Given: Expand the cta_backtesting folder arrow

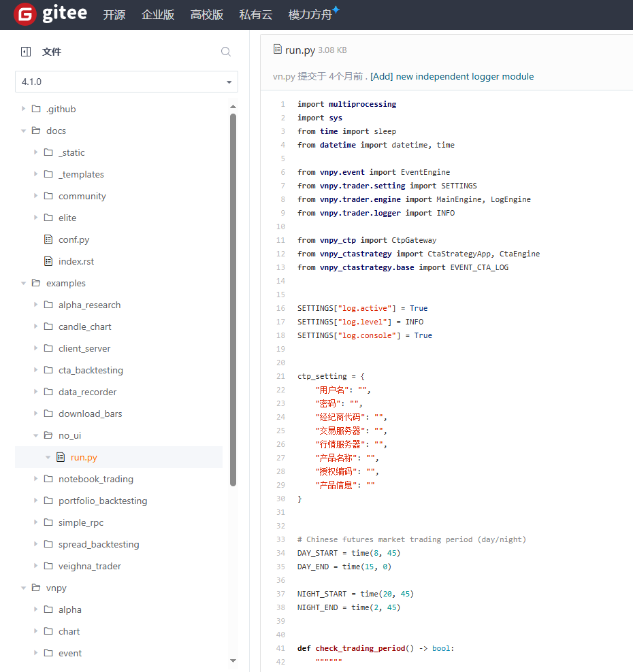Looking at the screenshot, I should point(35,370).
